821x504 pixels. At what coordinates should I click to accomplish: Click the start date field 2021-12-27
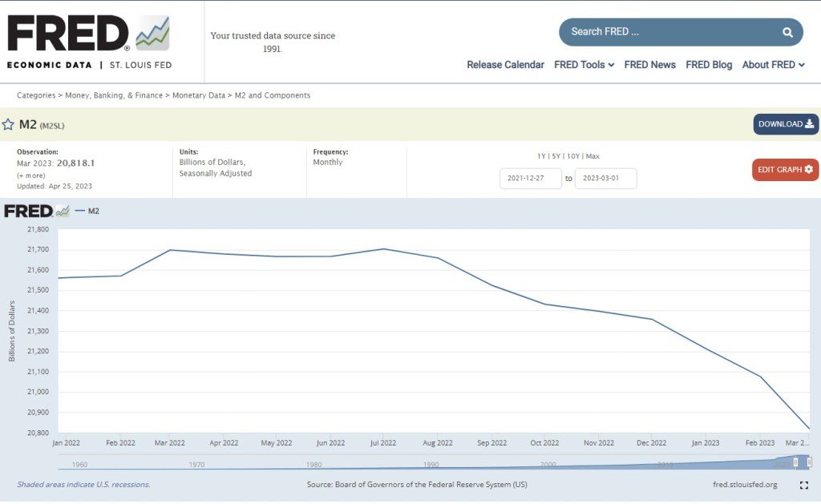pos(530,179)
